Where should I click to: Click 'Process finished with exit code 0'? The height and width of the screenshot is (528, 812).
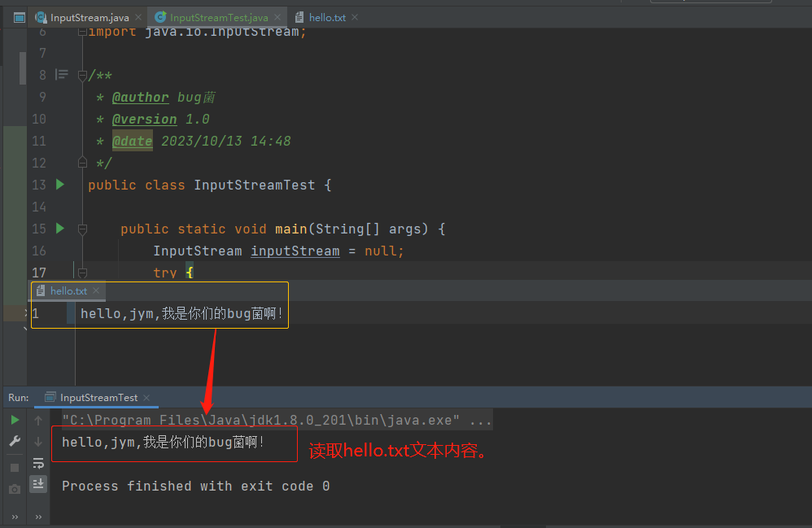coord(196,486)
